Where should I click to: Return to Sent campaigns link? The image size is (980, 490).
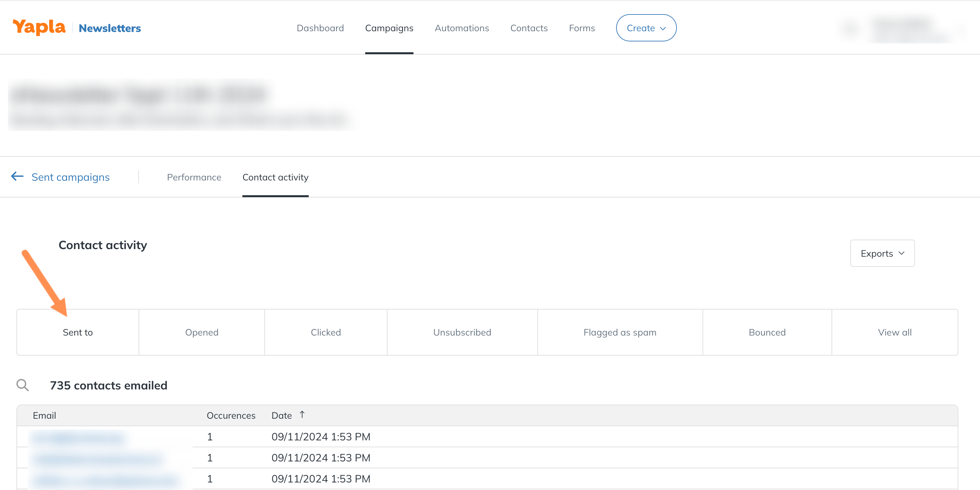pyautogui.click(x=70, y=177)
